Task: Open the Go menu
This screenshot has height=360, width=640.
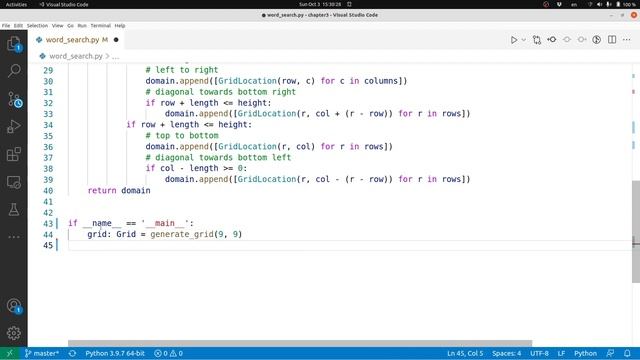Action: point(70,25)
